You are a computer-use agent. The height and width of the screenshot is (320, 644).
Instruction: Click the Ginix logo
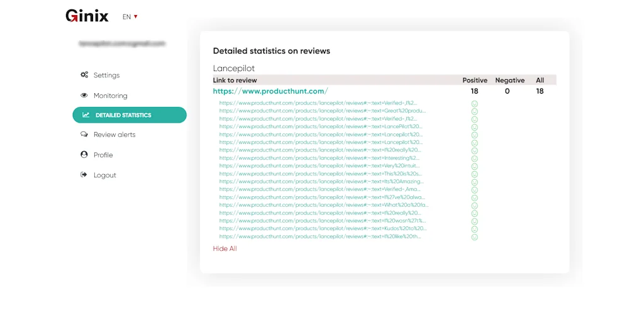click(87, 16)
